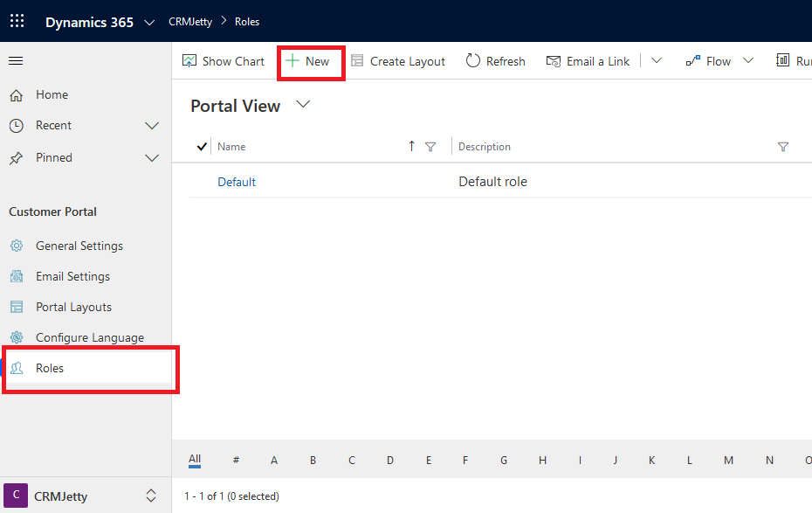
Task: Open the Portal View selector dropdown
Action: click(303, 105)
